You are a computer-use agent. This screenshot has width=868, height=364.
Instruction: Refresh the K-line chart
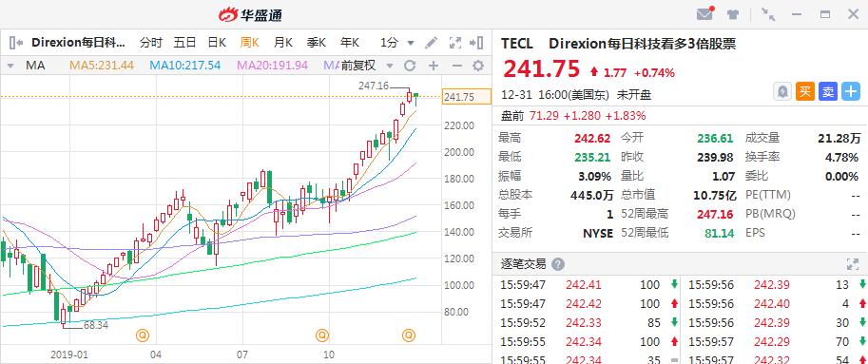tap(410, 66)
